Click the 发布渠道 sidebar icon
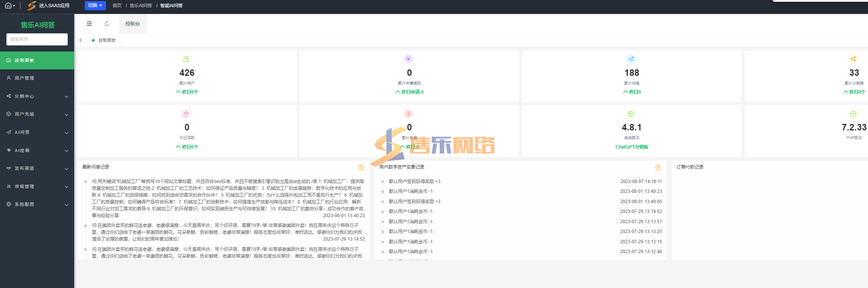 9,168
